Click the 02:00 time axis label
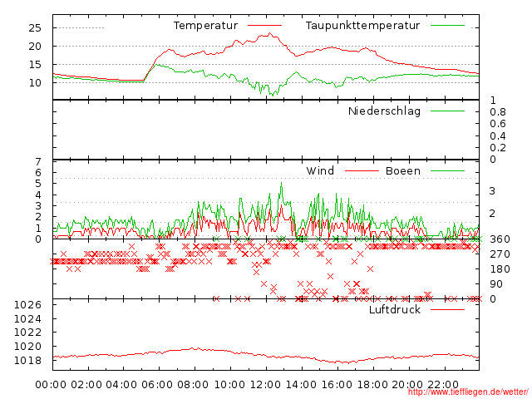This screenshot has height=399, width=532. pos(86,385)
